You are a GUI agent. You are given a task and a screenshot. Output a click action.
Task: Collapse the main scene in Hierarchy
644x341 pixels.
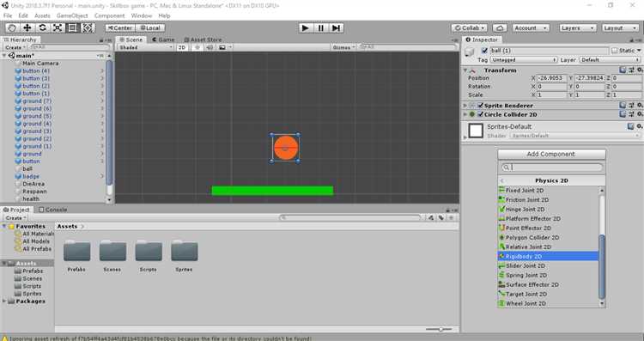coord(4,56)
